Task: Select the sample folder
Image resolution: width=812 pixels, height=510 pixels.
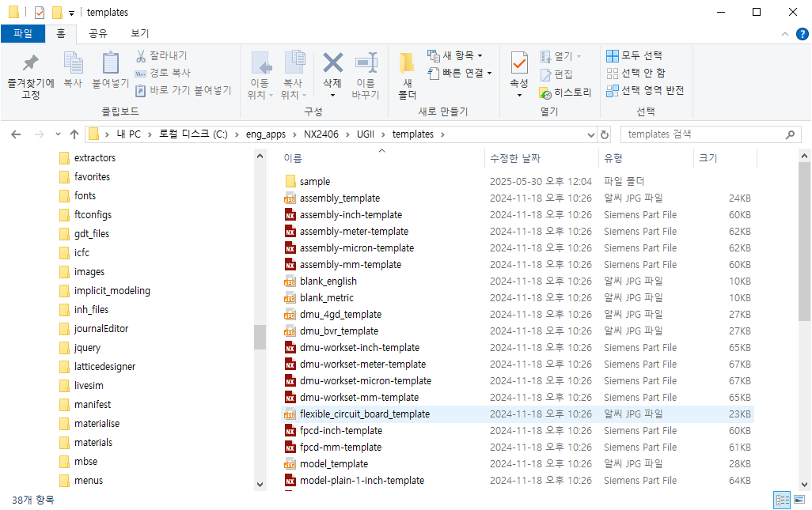Action: coord(315,182)
